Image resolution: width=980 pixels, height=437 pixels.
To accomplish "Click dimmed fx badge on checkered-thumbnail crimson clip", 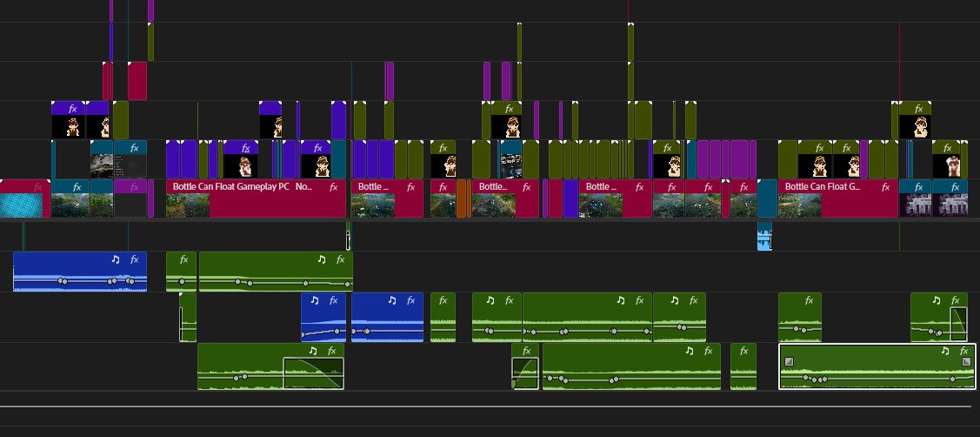I will click(38, 186).
